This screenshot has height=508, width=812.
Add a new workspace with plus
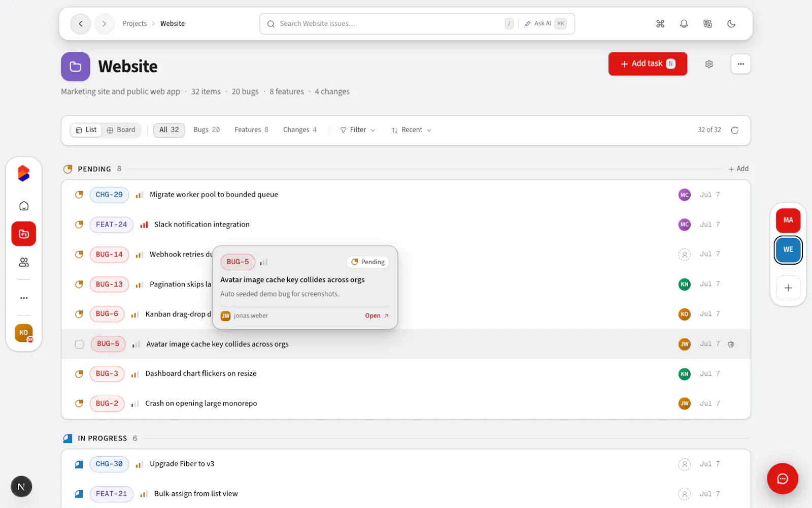(788, 288)
